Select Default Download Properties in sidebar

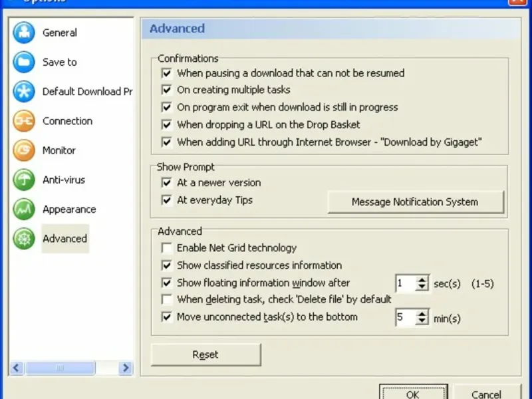point(87,92)
